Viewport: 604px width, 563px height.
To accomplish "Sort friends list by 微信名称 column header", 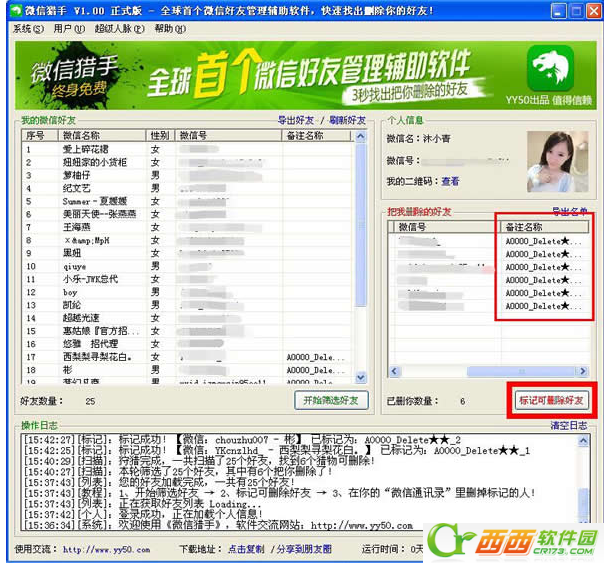I will point(102,136).
